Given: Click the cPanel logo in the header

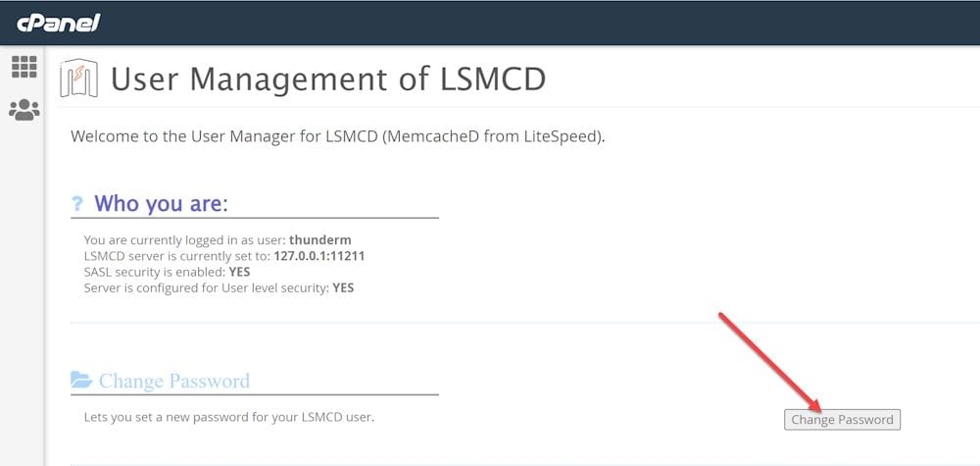Looking at the screenshot, I should click(58, 24).
